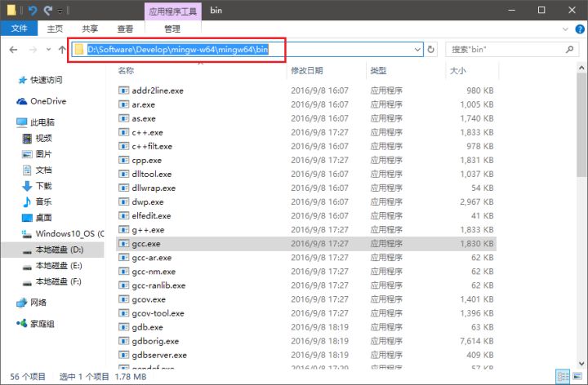Click the search magnifier icon
Screen dimensions: 588x385
[x=570, y=49]
